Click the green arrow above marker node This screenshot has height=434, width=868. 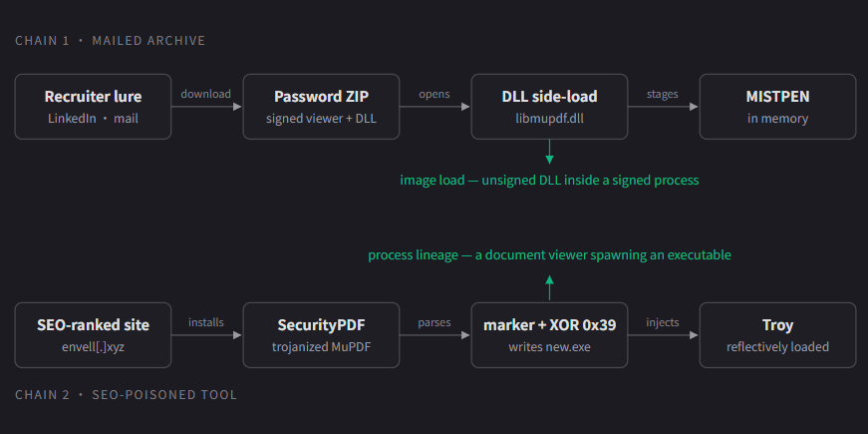click(x=549, y=287)
